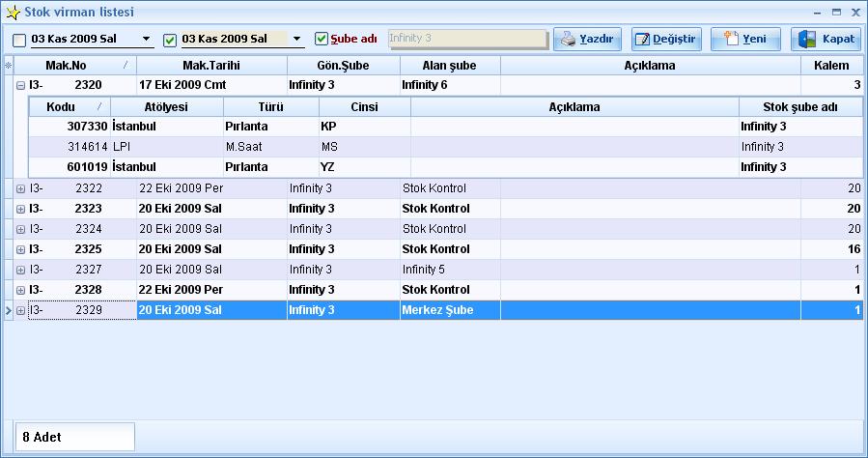
Task: Sort by Mak.Tarihi column header
Action: coord(211,66)
